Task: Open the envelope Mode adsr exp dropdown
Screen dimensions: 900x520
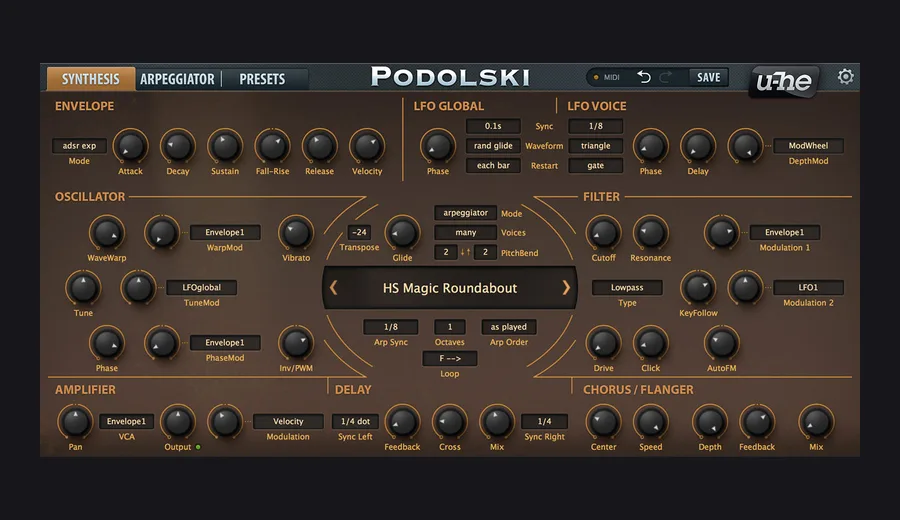Action: pos(79,146)
